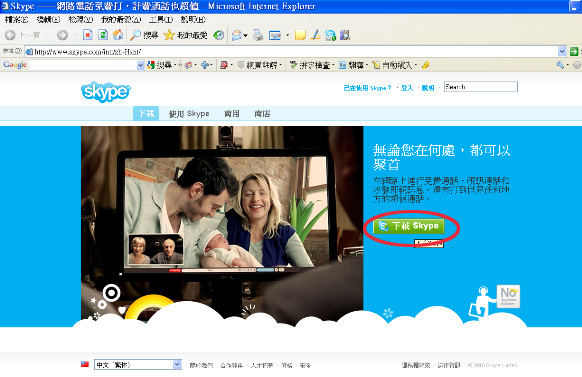Select the highlighted Download tab
The image size is (582, 377).
pos(146,114)
